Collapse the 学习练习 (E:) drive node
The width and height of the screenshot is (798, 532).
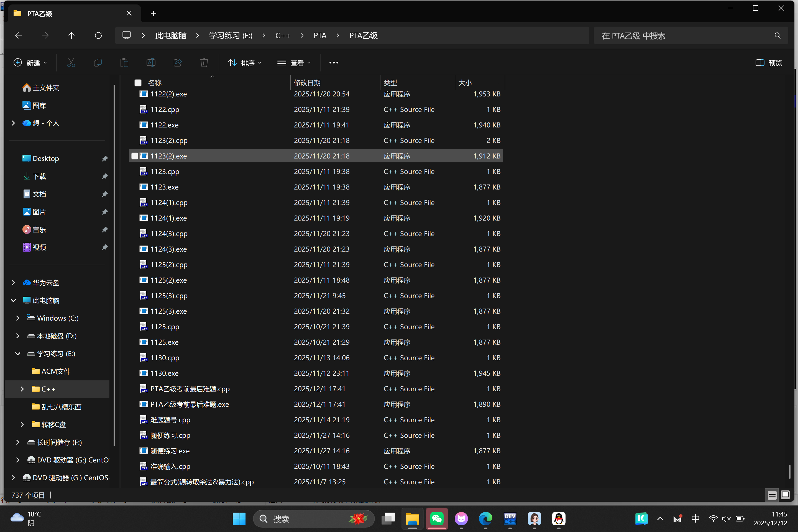click(x=18, y=354)
